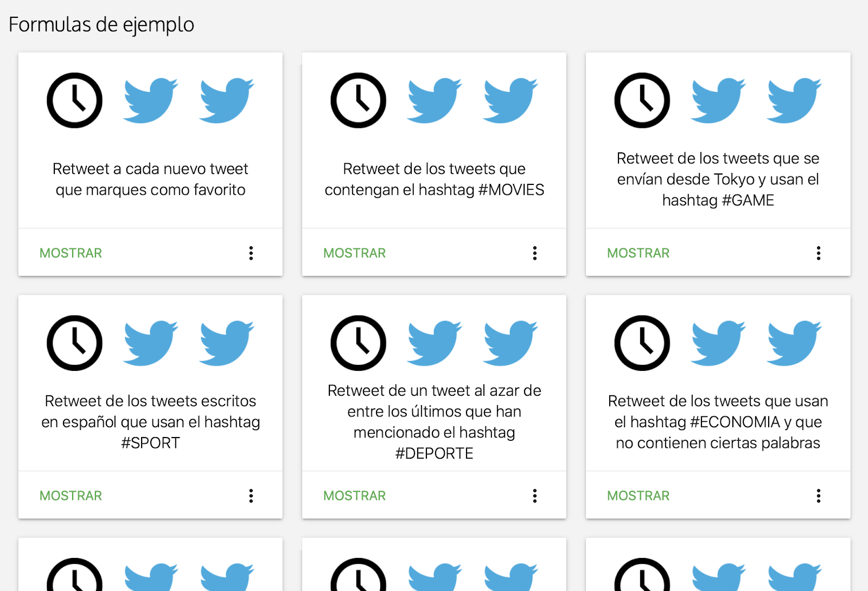Select the español #SPORT formula description
868x591 pixels.
(x=150, y=422)
